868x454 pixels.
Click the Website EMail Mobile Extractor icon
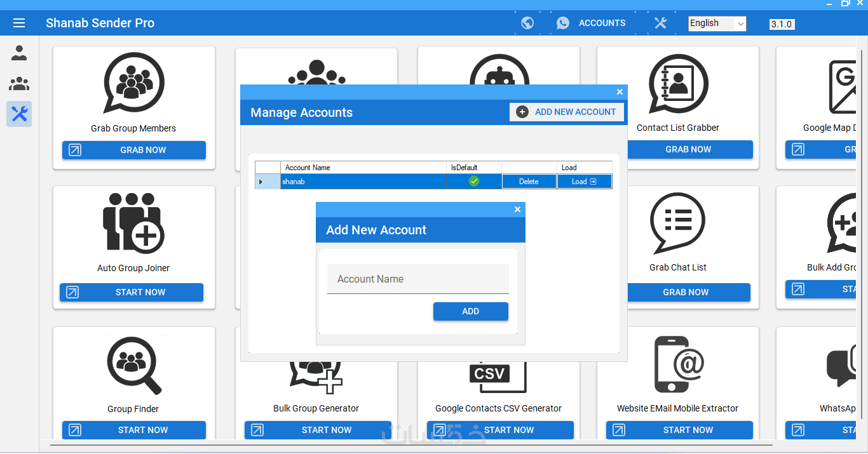(679, 364)
